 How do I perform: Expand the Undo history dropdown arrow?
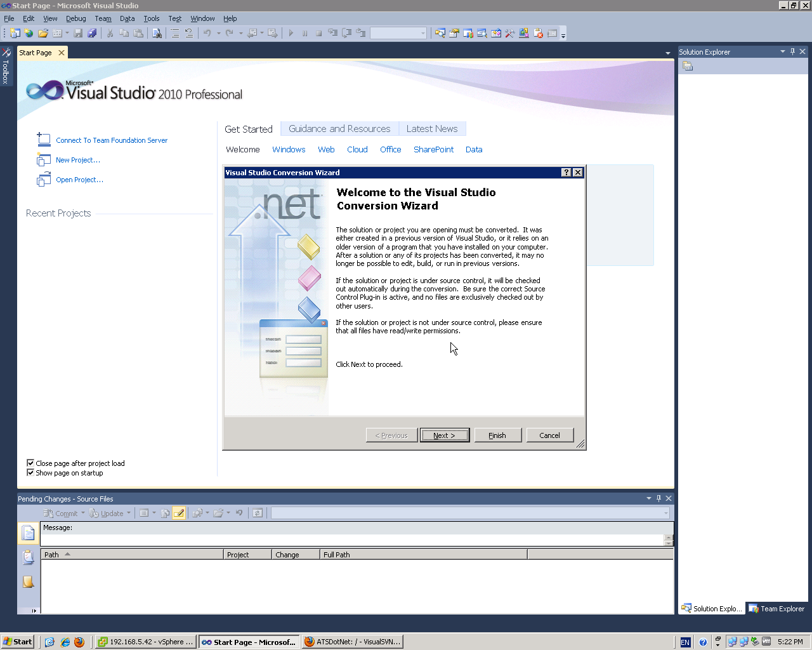point(218,33)
